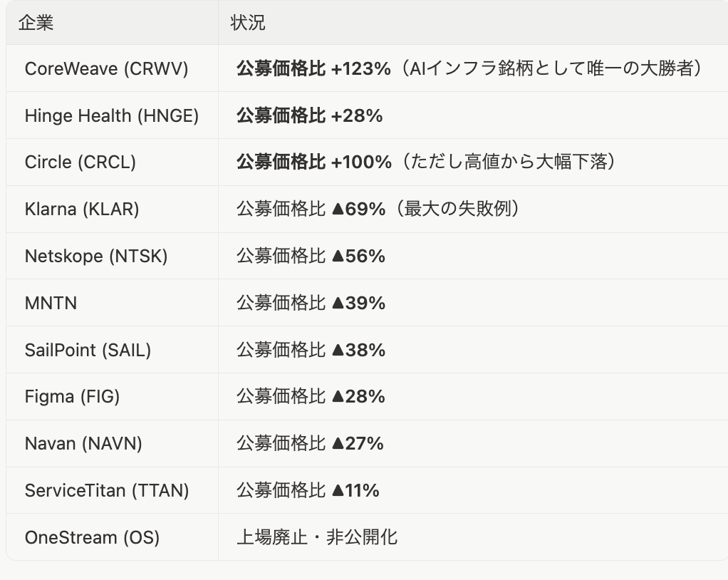Select the Klarna (KLAR) company cell
728x580 pixels.
click(x=82, y=209)
